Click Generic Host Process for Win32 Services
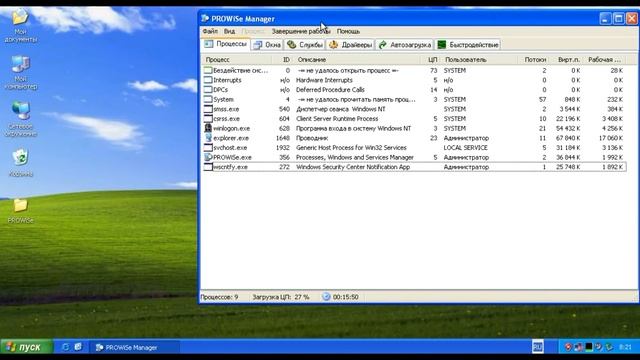The width and height of the screenshot is (640, 360). (x=351, y=147)
